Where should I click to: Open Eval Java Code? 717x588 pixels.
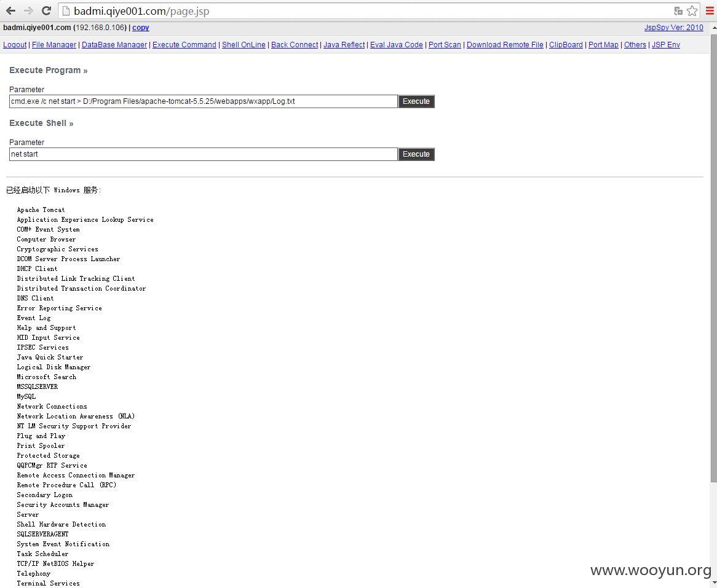coord(397,45)
